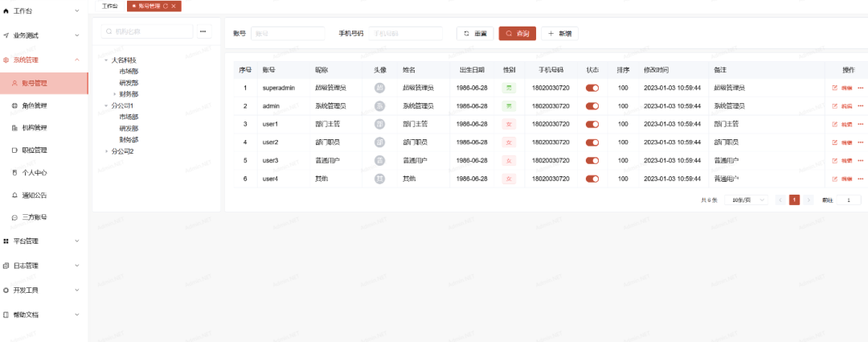Screen dimensions: 868x342
Task: Go to the next page with the right arrow
Action: (x=809, y=200)
